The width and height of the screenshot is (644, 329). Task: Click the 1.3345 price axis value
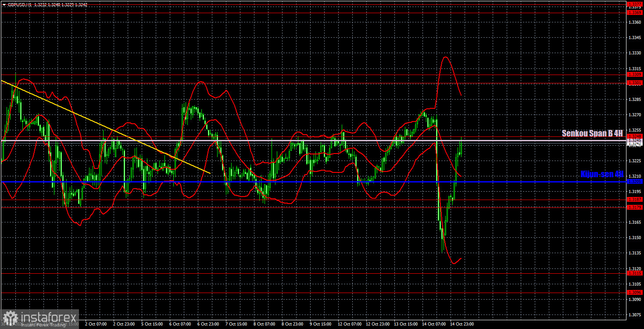click(x=634, y=37)
